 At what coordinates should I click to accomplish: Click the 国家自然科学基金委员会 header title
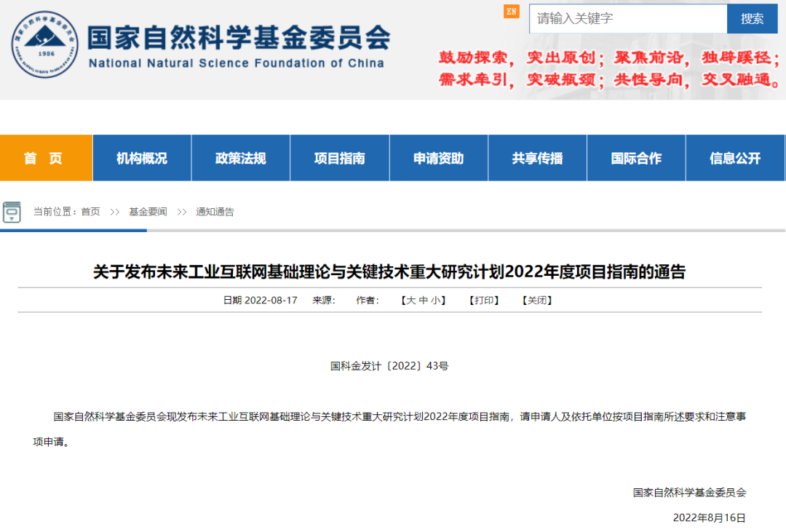click(x=239, y=38)
